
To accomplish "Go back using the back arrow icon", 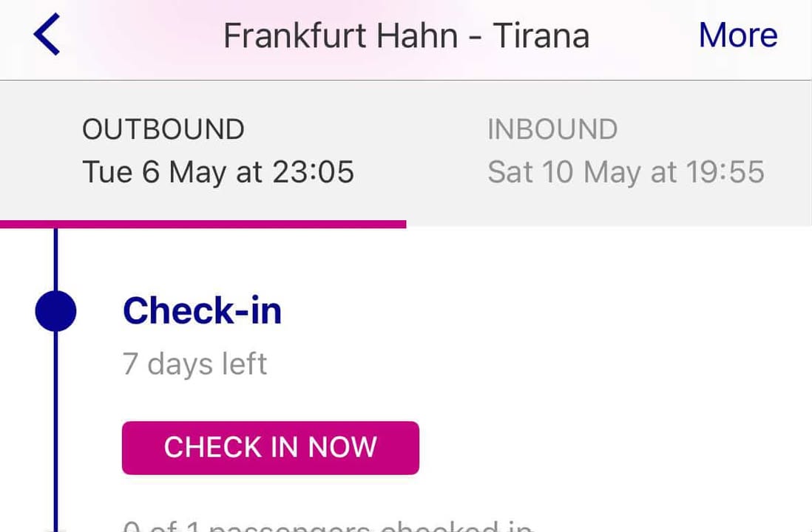I will click(47, 34).
